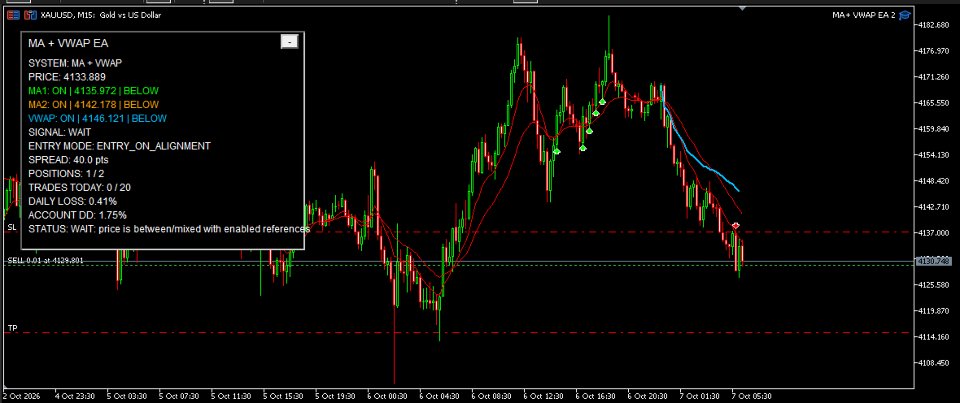Viewport: 960px width, 403px height.
Task: Click the SIGNAL: WAIT line
Action: pos(59,132)
